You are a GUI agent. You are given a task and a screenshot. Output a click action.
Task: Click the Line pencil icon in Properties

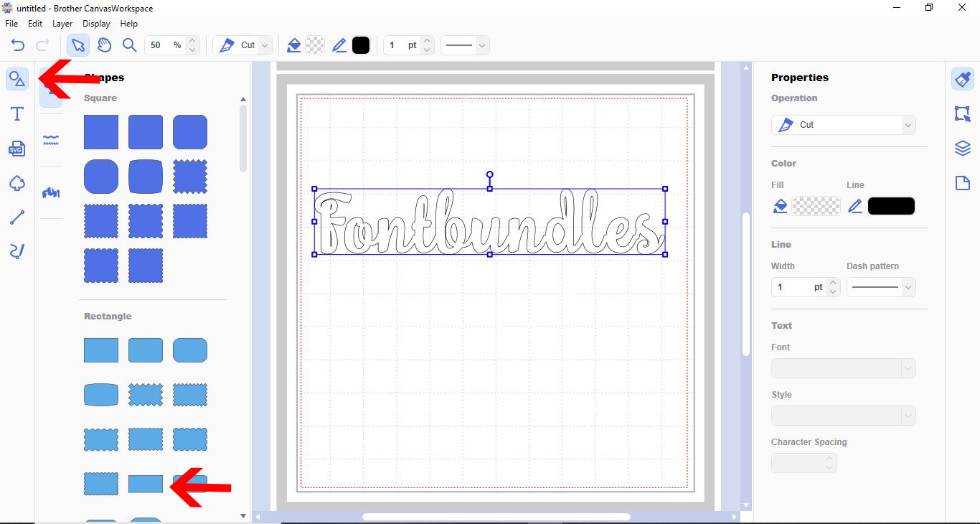855,207
